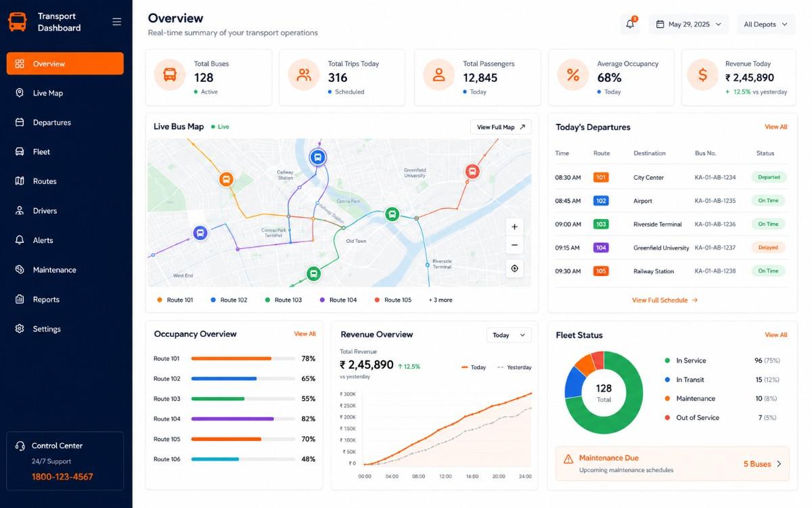
Task: Open the View Full Schedule link
Action: pos(664,300)
